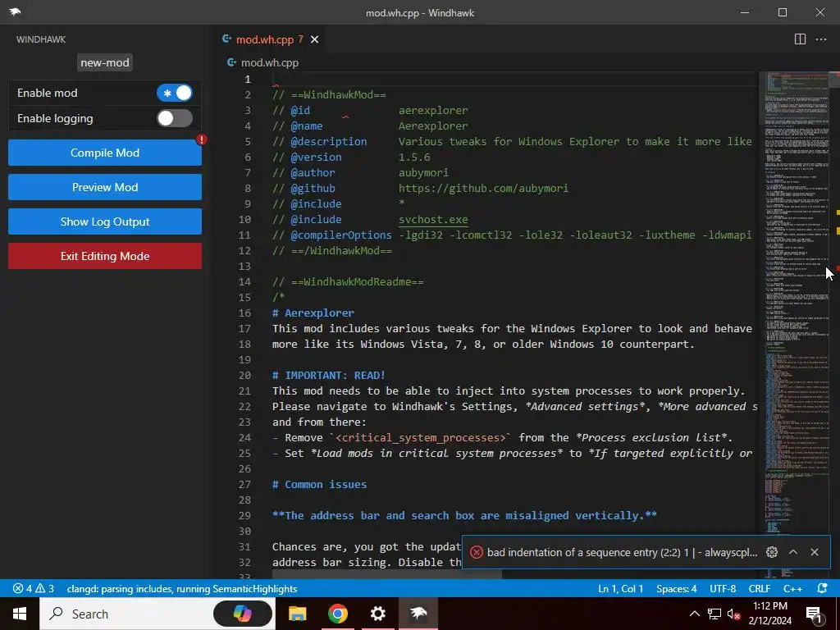Change indentation via Spaces: 4
This screenshot has height=630, width=840.
pos(677,589)
